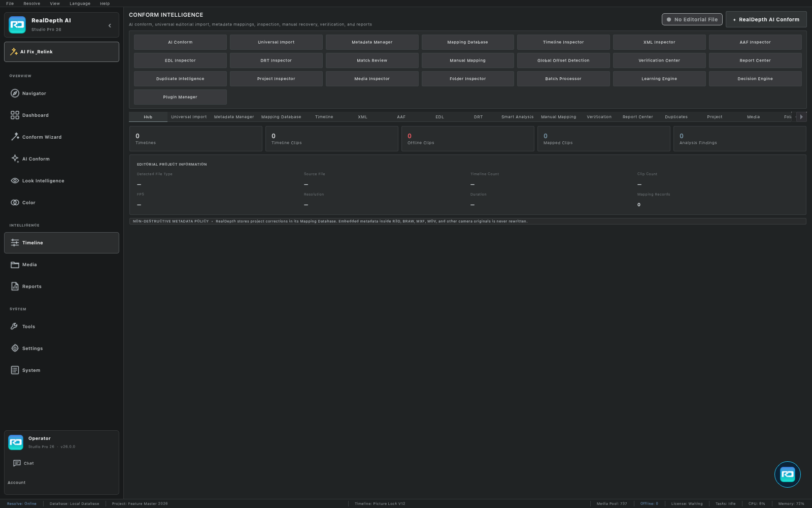Open the Timeline Inspector button
The height and width of the screenshot is (508, 812).
click(563, 42)
